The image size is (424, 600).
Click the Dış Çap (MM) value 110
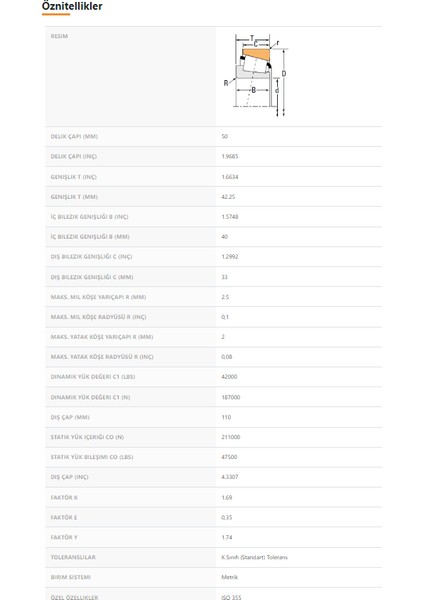tap(226, 417)
